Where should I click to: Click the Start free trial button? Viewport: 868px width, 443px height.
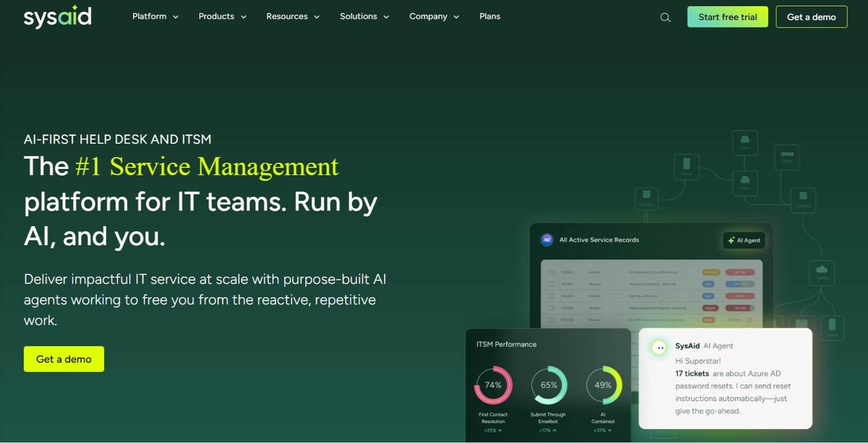(x=727, y=17)
